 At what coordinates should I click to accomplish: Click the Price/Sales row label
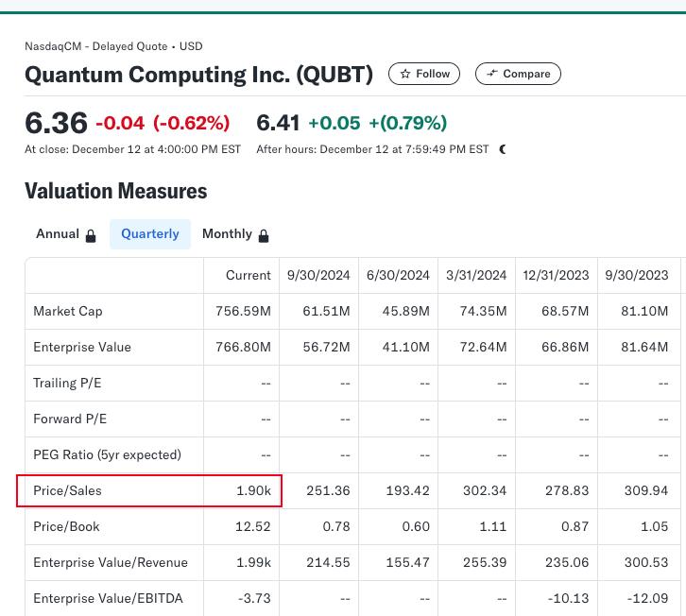coord(67,490)
